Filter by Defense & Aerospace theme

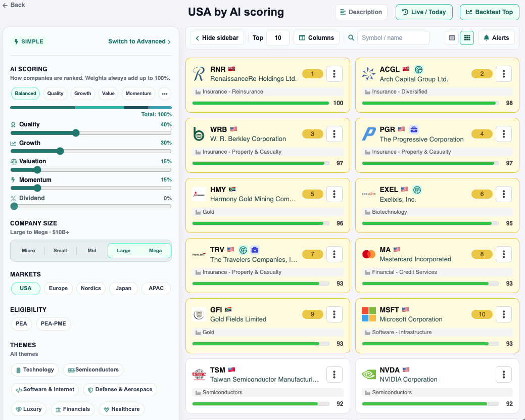120,390
